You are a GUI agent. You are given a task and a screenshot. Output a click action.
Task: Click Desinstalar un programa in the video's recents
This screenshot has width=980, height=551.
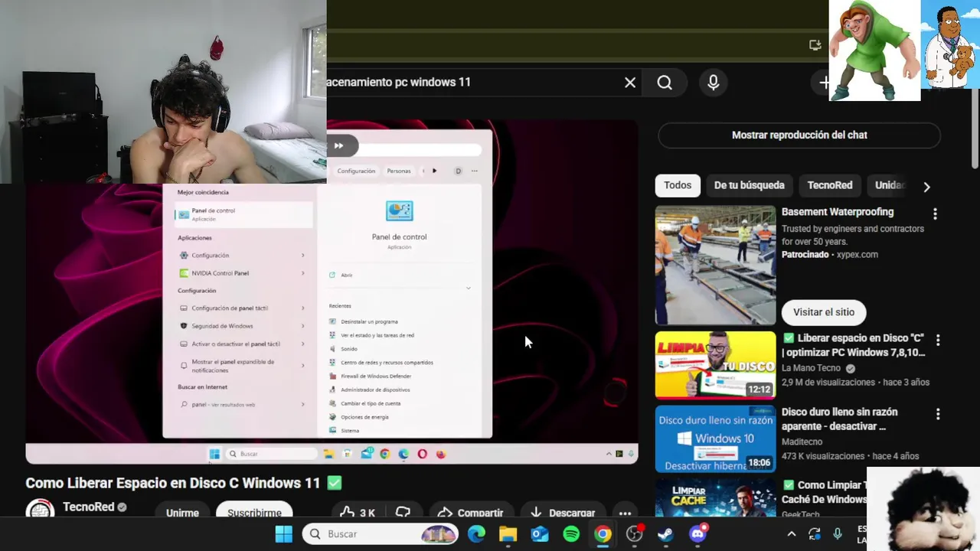(x=369, y=322)
